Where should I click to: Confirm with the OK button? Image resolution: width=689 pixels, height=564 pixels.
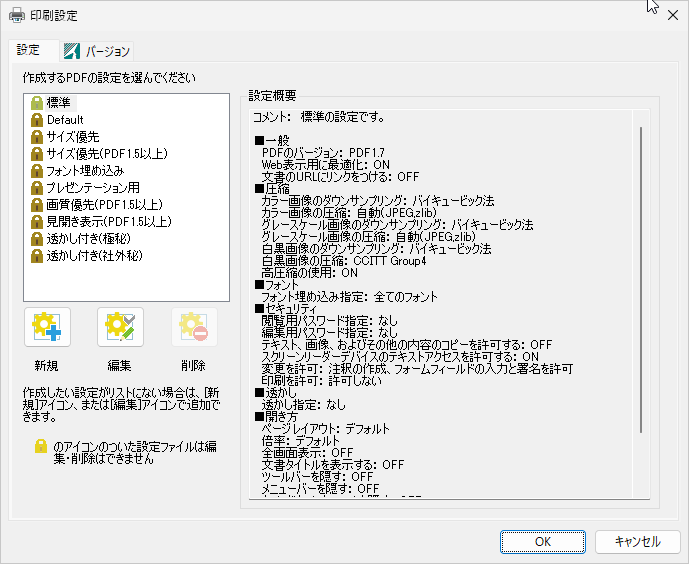[543, 542]
